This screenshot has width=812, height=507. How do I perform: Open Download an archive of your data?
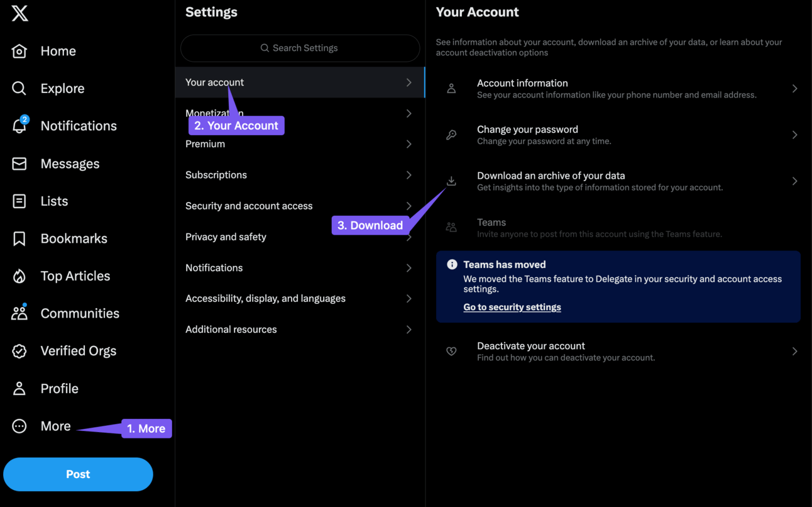click(551, 181)
